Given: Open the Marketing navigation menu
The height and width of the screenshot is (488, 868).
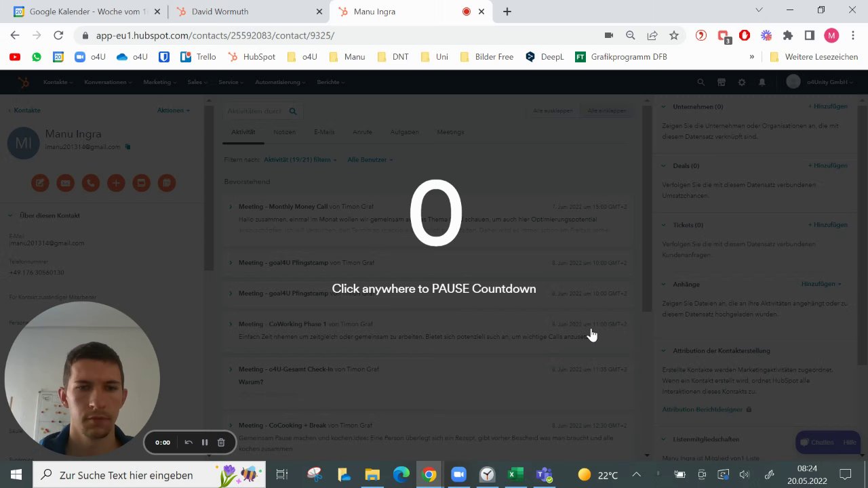Looking at the screenshot, I should tap(159, 82).
